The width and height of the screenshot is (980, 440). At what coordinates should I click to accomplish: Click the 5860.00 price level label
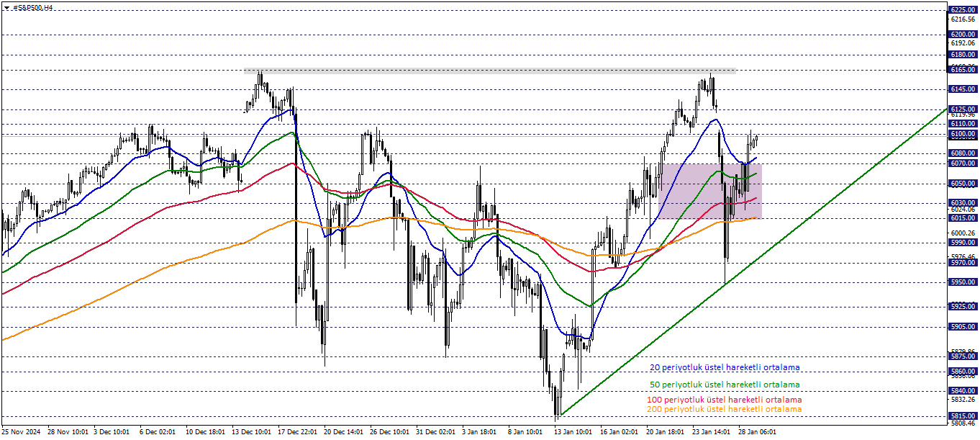[x=963, y=371]
